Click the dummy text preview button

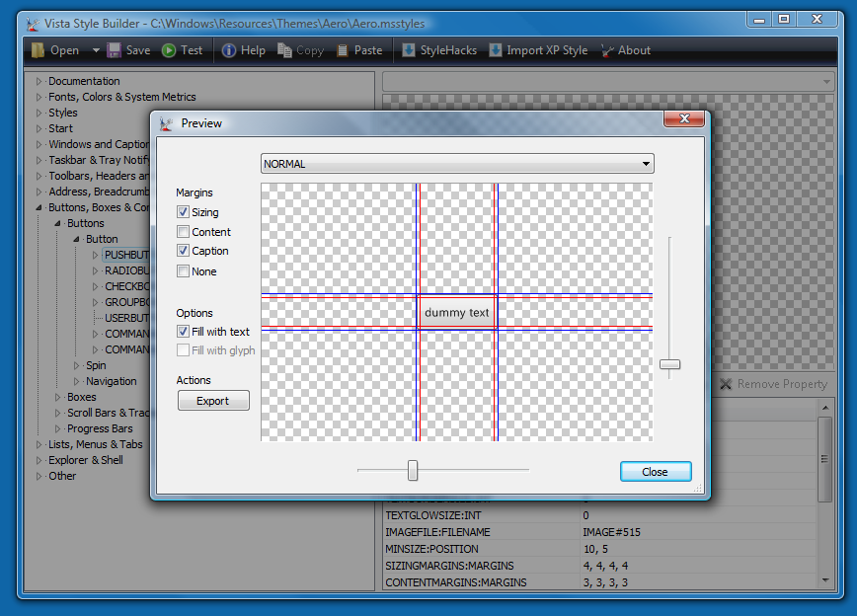point(456,313)
